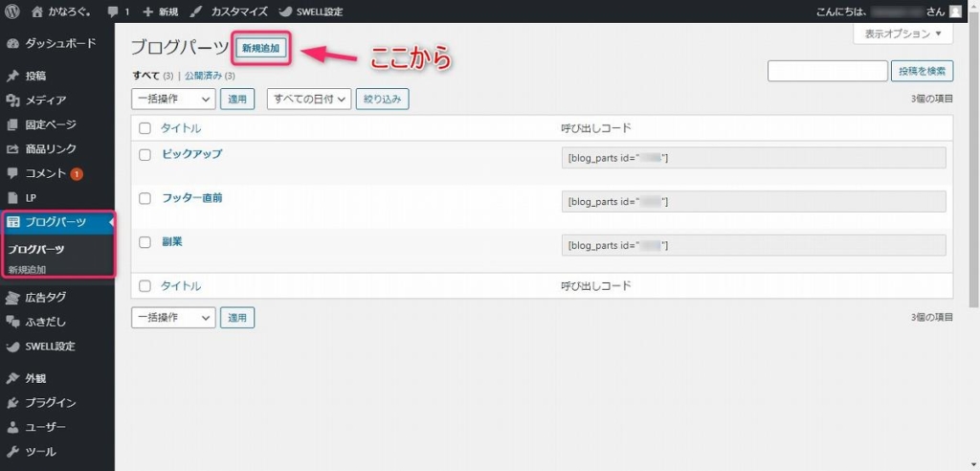
Task: Click the 新規追加 button beside page title
Action: tap(262, 49)
